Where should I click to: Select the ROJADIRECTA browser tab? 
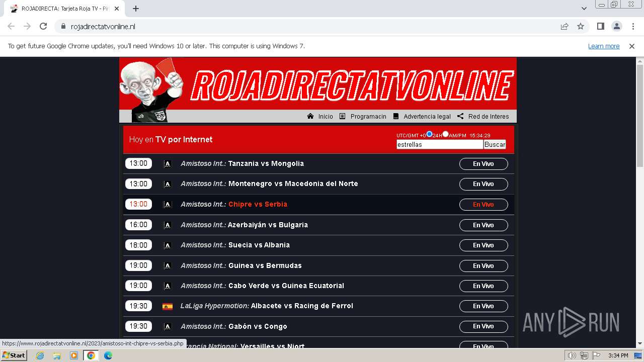64,9
